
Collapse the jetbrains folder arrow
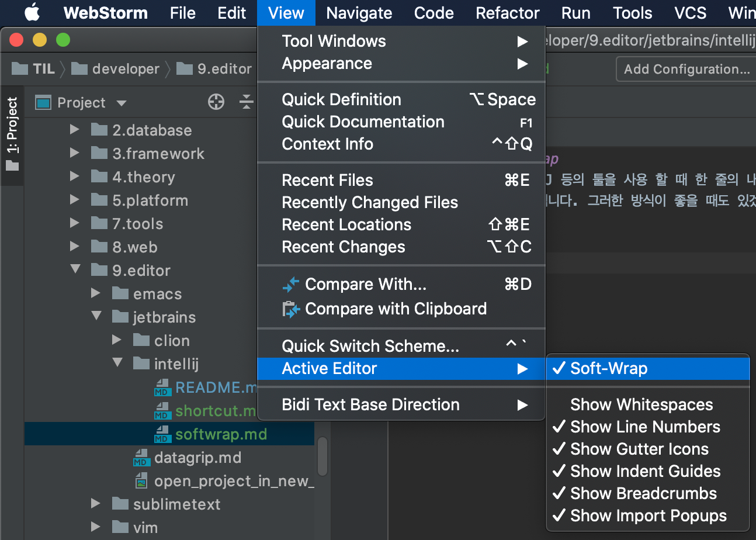[96, 316]
